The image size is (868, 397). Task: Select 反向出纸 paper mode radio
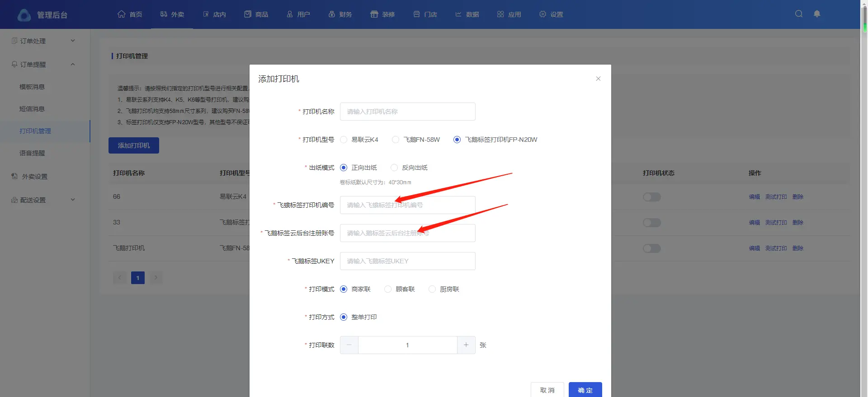pyautogui.click(x=394, y=168)
